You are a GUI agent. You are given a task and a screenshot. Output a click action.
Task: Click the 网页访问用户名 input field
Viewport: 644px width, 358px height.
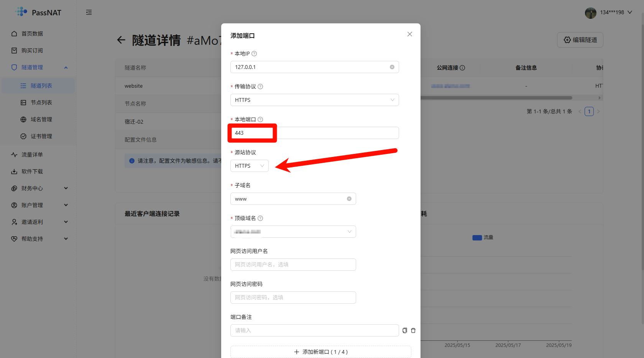pyautogui.click(x=293, y=265)
